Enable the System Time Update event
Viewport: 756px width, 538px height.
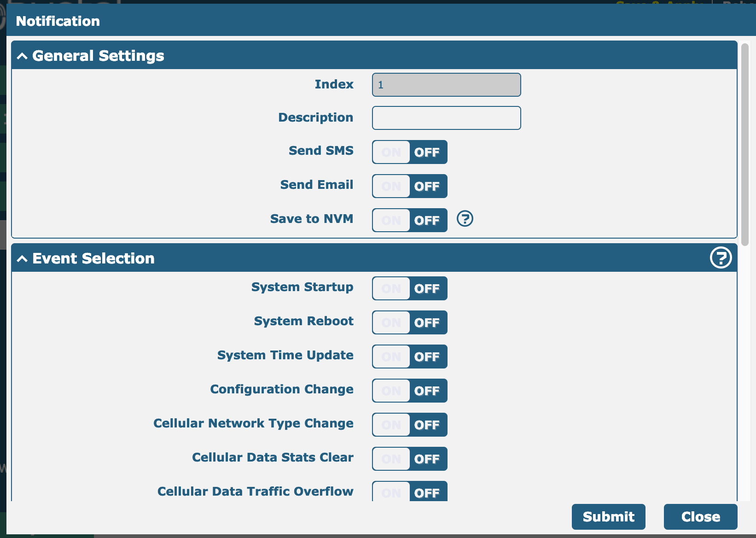coord(410,357)
